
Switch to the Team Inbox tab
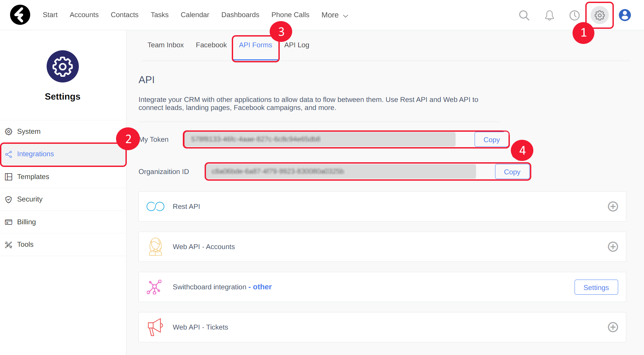point(165,45)
